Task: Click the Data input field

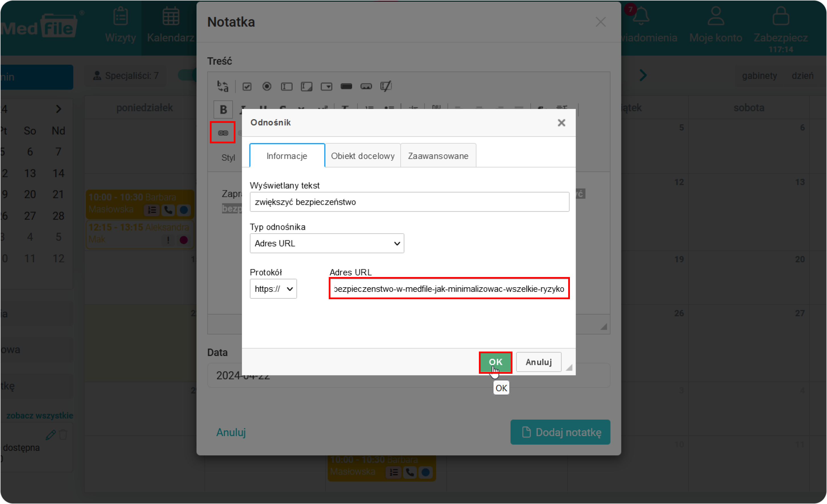Action: tap(408, 376)
